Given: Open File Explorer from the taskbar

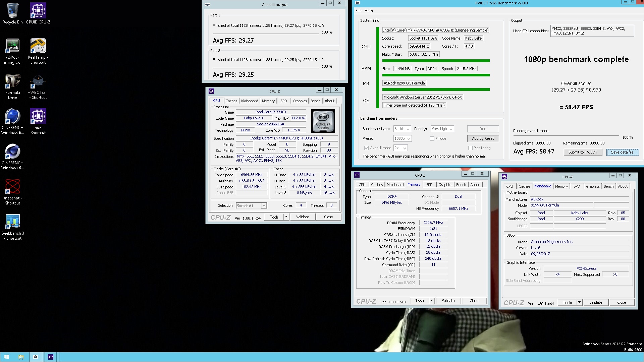Looking at the screenshot, I should 21,357.
